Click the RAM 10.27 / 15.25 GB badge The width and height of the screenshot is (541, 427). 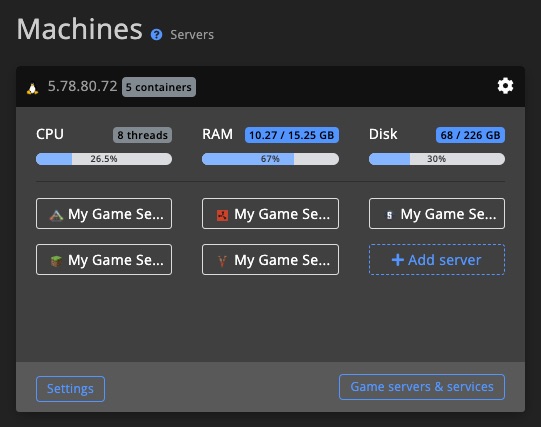[x=292, y=135]
